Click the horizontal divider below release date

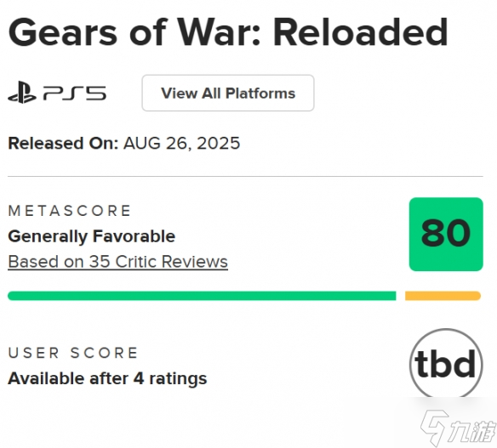click(245, 176)
